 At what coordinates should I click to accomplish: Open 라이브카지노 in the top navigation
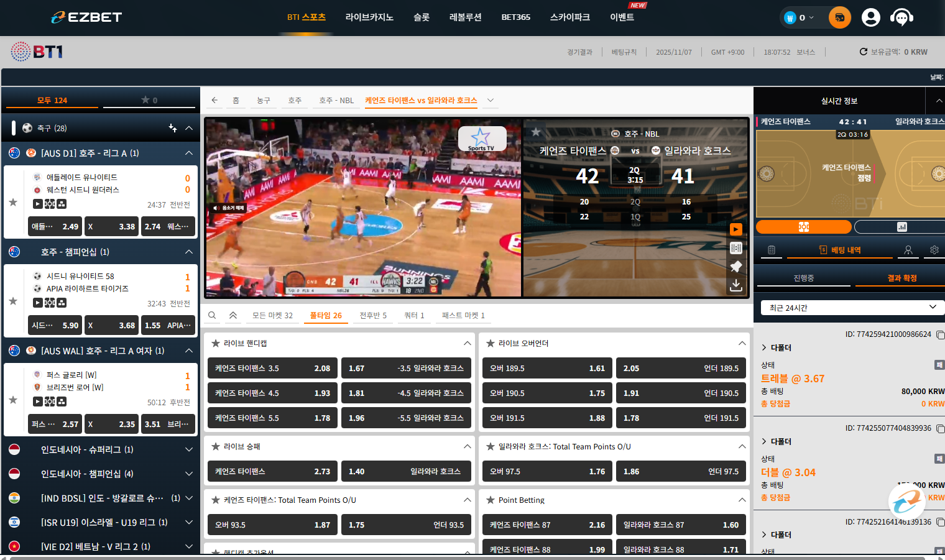pos(369,17)
